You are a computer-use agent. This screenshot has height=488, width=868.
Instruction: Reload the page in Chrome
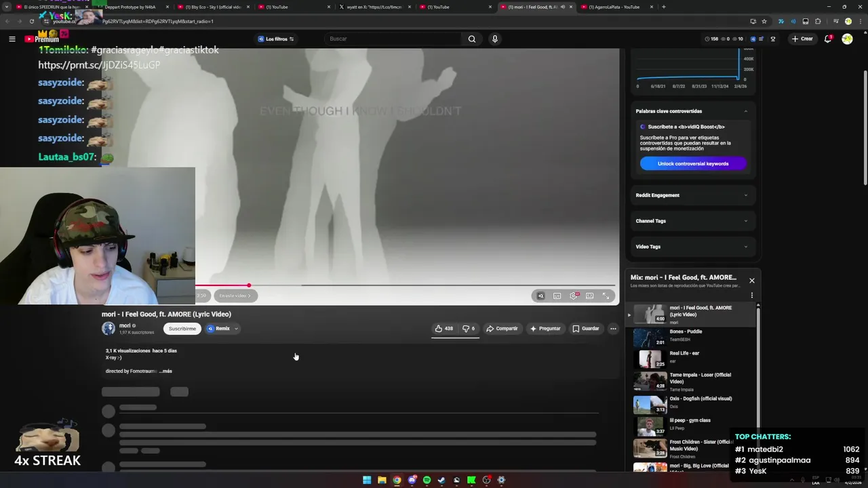31,21
